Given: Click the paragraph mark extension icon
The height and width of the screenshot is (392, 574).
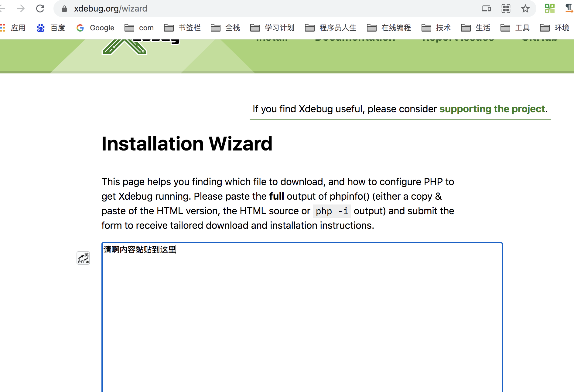Looking at the screenshot, I should [x=569, y=8].
